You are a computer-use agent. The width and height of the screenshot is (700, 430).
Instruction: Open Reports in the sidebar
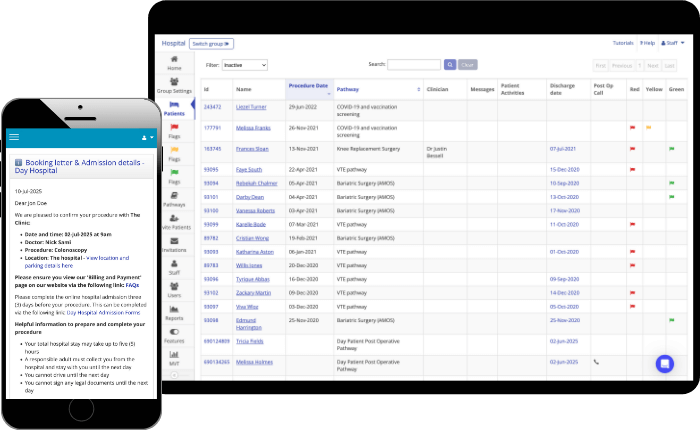click(x=174, y=313)
